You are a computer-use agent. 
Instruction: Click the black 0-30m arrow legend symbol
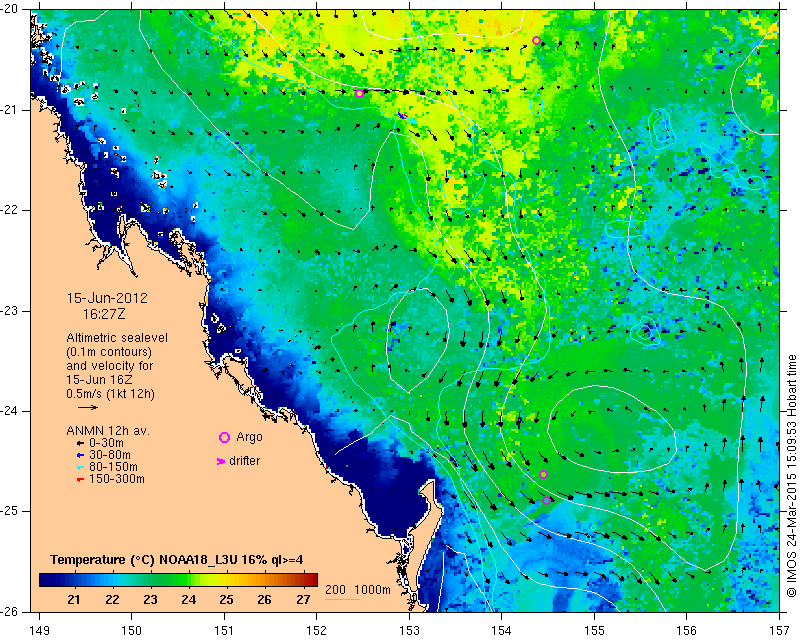[x=80, y=444]
